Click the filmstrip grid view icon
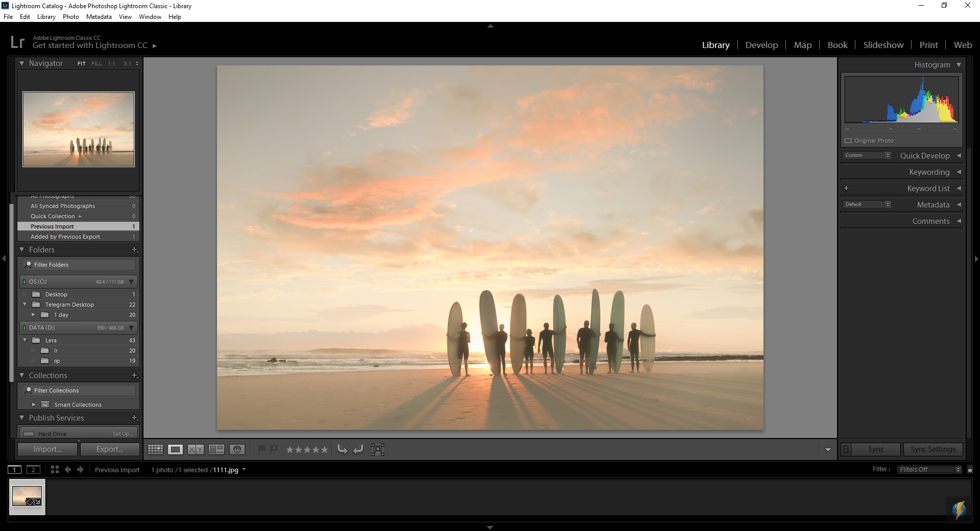This screenshot has width=980, height=531. 55,470
